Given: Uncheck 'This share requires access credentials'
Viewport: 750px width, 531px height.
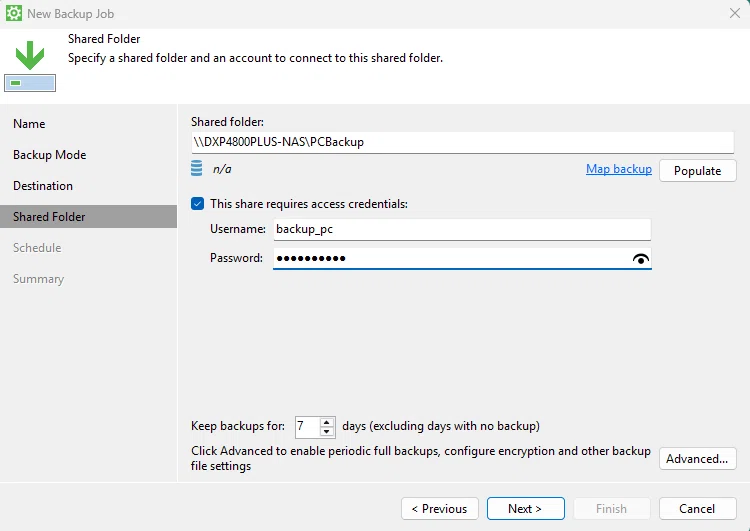Looking at the screenshot, I should coord(198,204).
